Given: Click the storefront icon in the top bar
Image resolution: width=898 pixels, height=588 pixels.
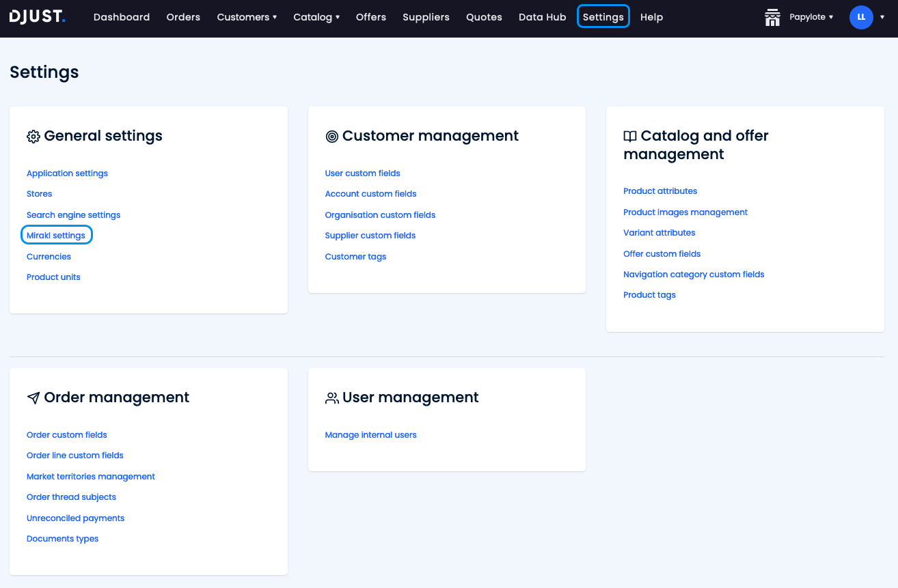Looking at the screenshot, I should click(772, 17).
